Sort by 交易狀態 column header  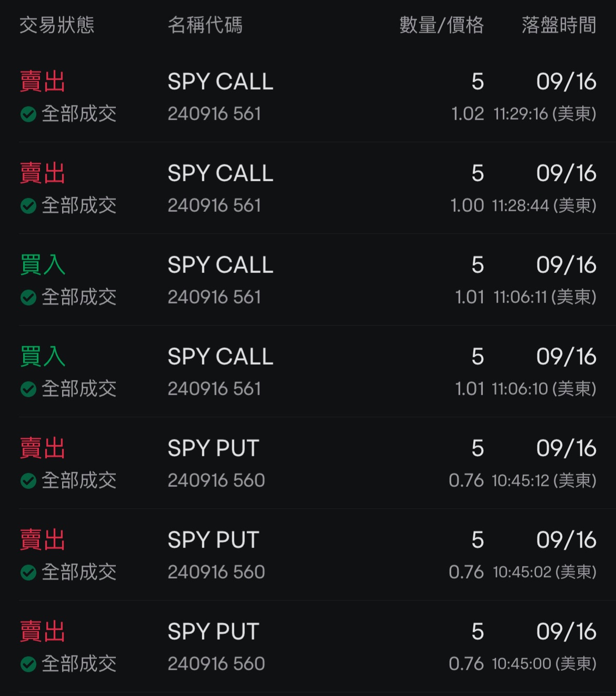pos(57,25)
